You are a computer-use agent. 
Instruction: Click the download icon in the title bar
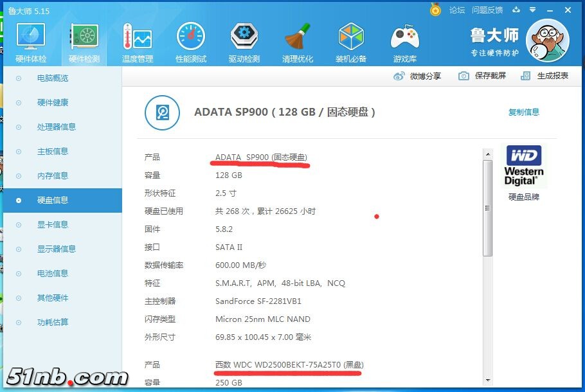pyautogui.click(x=517, y=10)
